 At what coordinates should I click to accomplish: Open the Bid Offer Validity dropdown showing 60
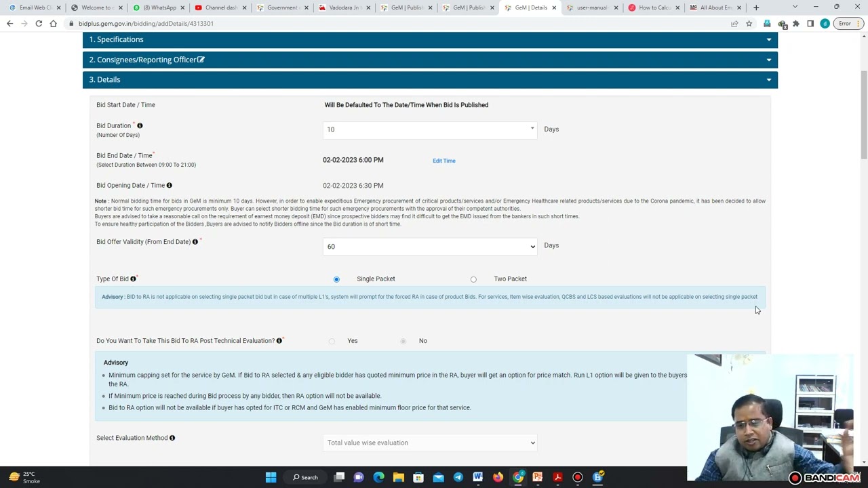coord(430,247)
